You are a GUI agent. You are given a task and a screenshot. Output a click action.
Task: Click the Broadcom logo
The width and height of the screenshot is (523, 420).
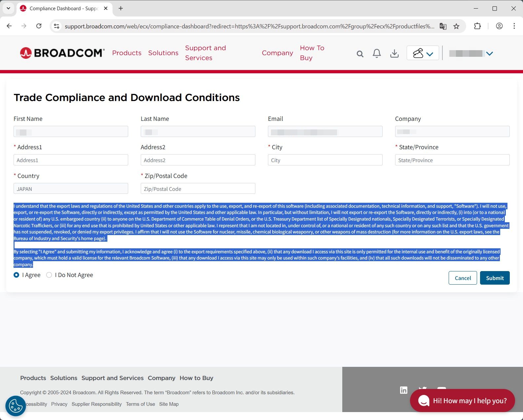62,53
